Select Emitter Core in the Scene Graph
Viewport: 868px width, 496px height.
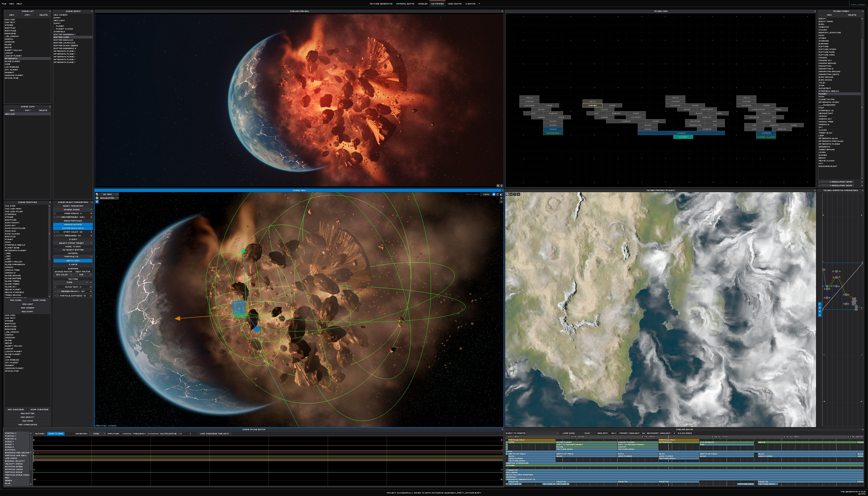tap(61, 37)
